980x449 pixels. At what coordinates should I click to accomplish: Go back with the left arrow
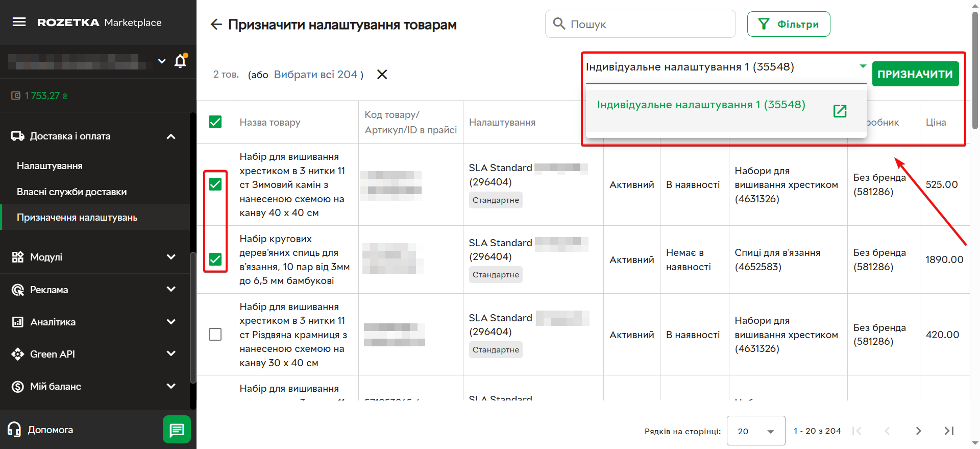[216, 25]
